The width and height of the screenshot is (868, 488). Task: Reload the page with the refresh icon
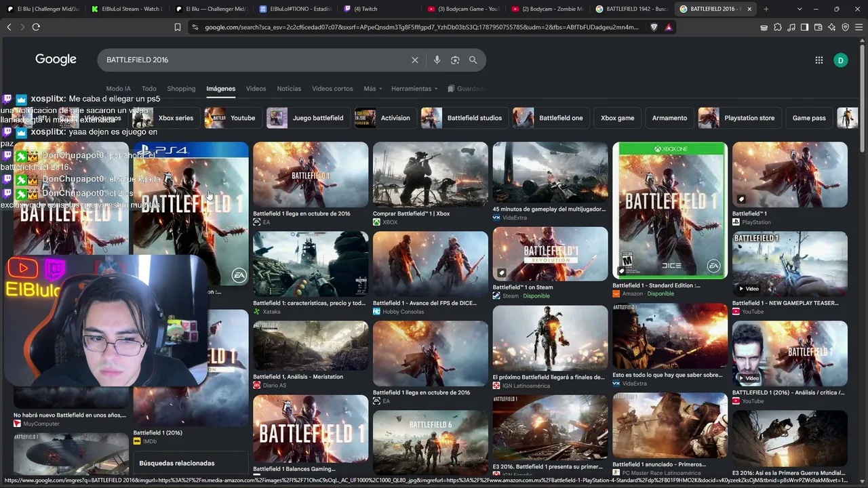click(36, 27)
